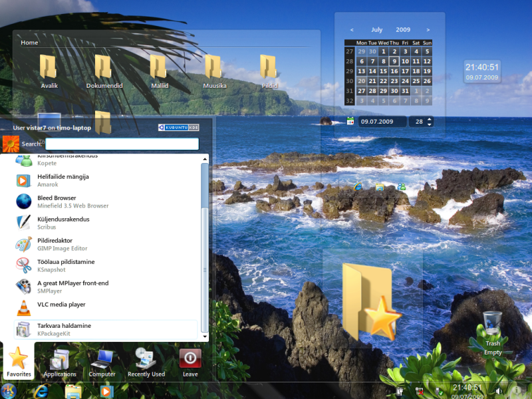532x399 pixels.
Task: Click the folder icon in the desktop quicklaunch widget
Action: click(379, 187)
